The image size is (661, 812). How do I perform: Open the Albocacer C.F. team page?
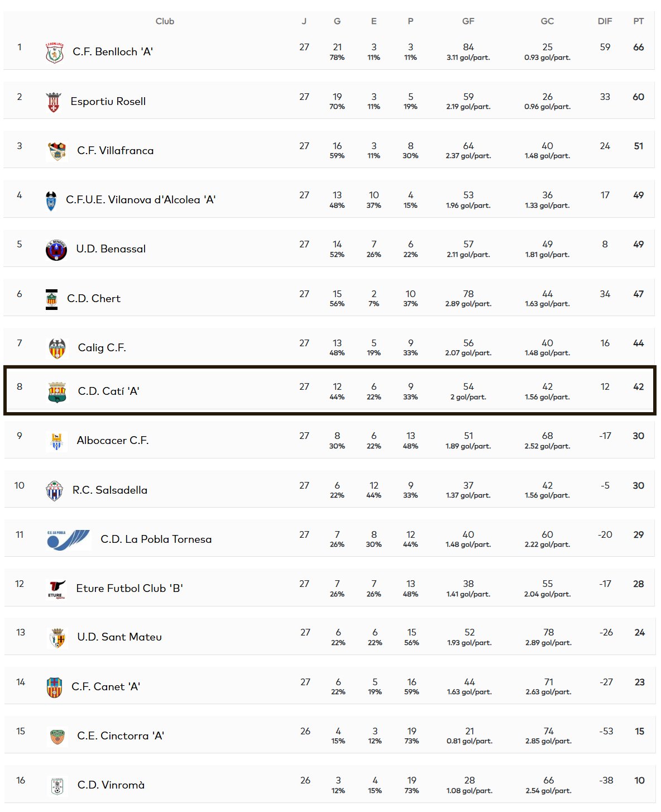click(x=113, y=441)
